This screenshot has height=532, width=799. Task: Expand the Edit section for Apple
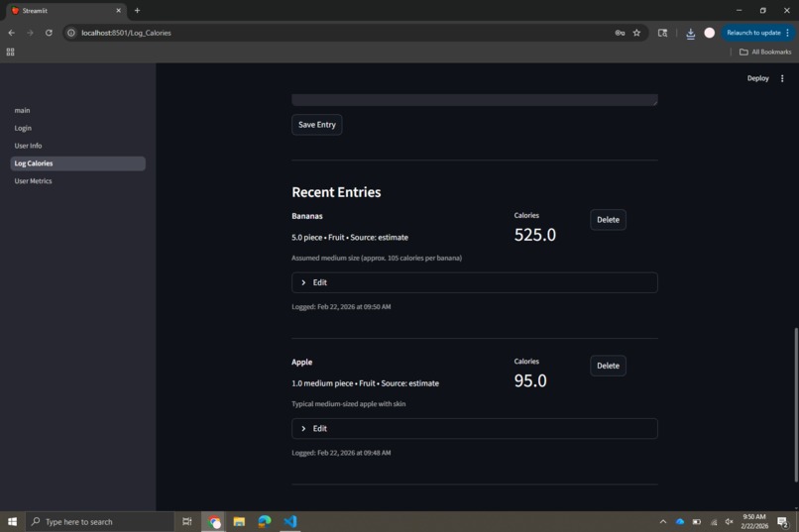coord(475,429)
